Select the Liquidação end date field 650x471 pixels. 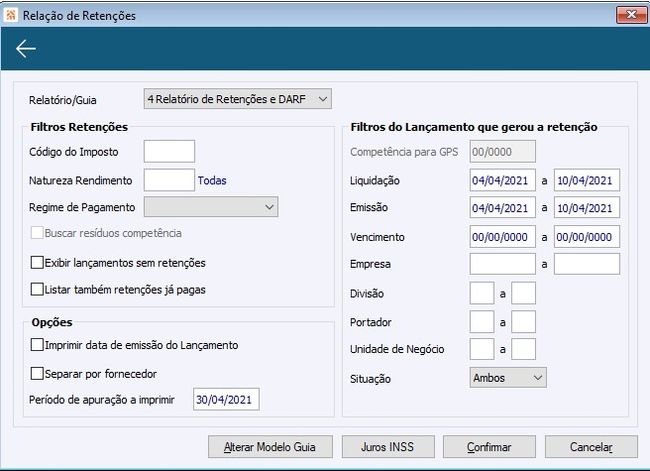tap(587, 180)
